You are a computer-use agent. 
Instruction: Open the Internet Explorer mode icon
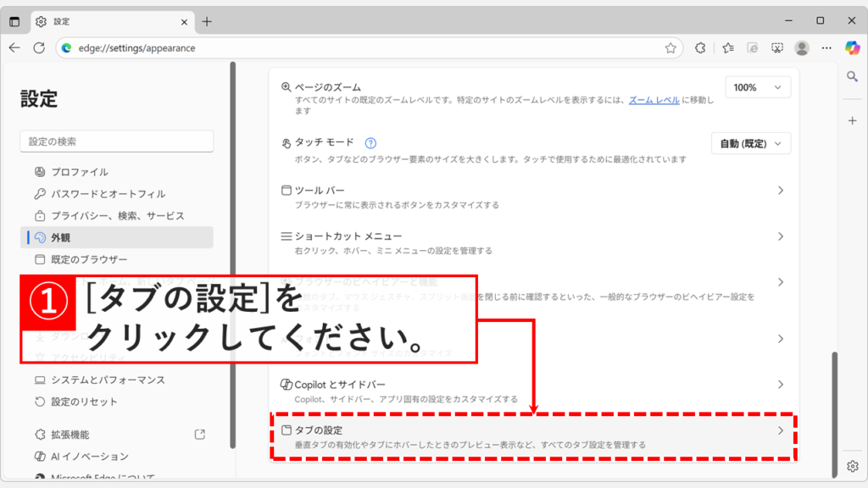[x=753, y=48]
